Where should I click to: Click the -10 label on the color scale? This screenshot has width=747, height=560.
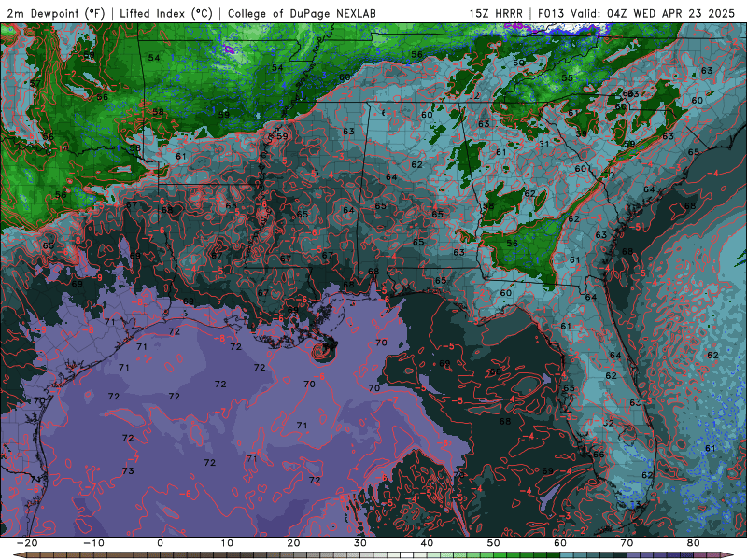point(93,543)
